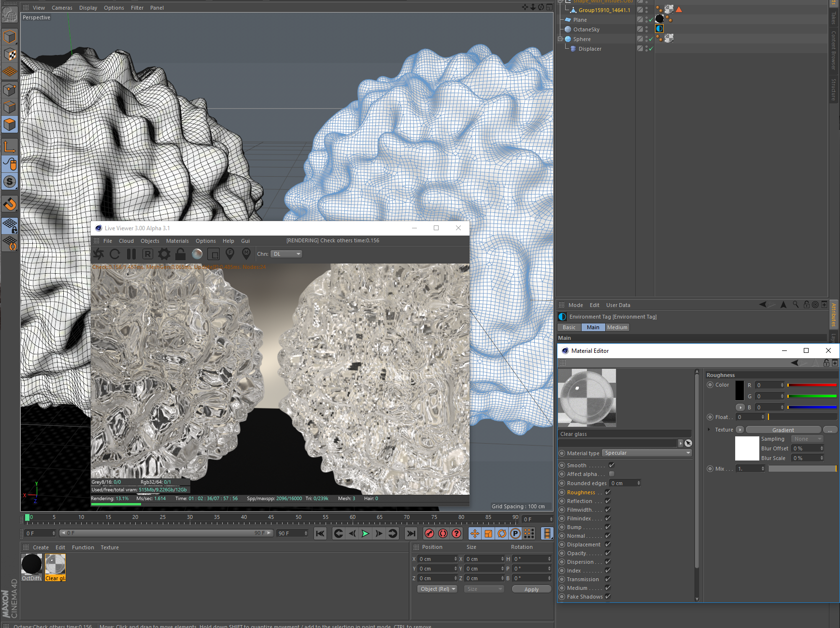Viewport: 840px width, 628px height.
Task: Pick focus with the F pin icon
Action: tap(230, 253)
